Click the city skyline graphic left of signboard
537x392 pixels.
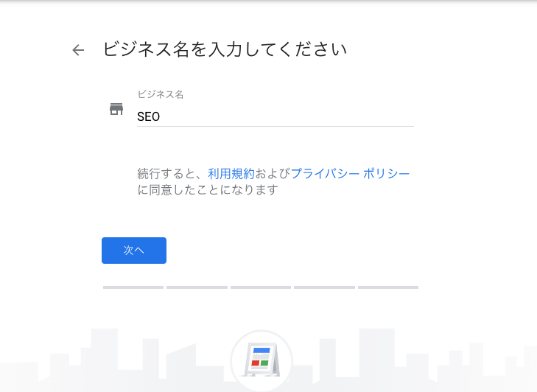(x=116, y=360)
